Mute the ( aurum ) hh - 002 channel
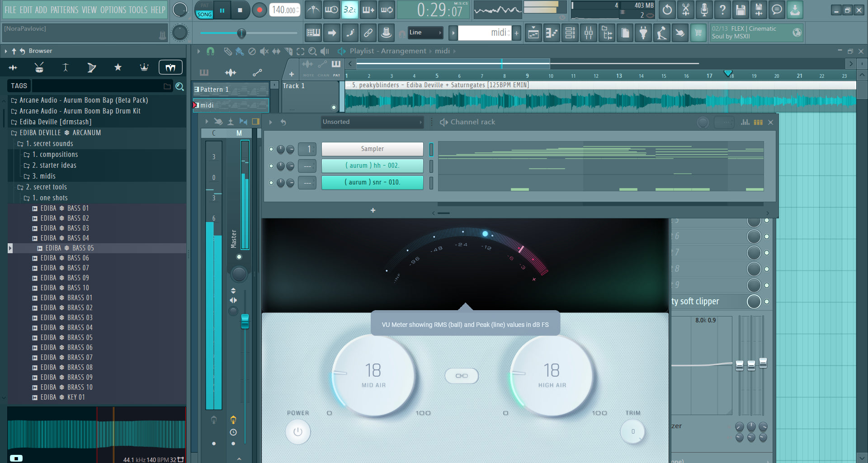This screenshot has width=868, height=463. click(x=271, y=165)
